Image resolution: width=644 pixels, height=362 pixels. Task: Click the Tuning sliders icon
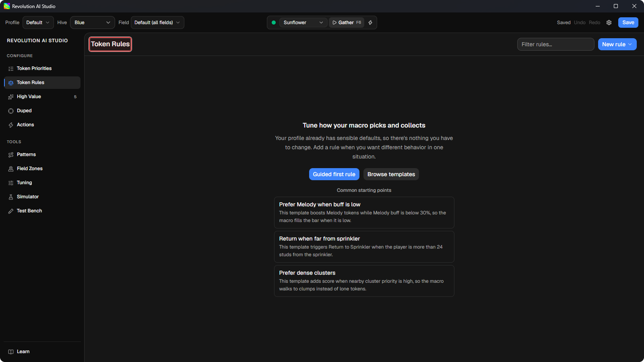click(x=11, y=183)
